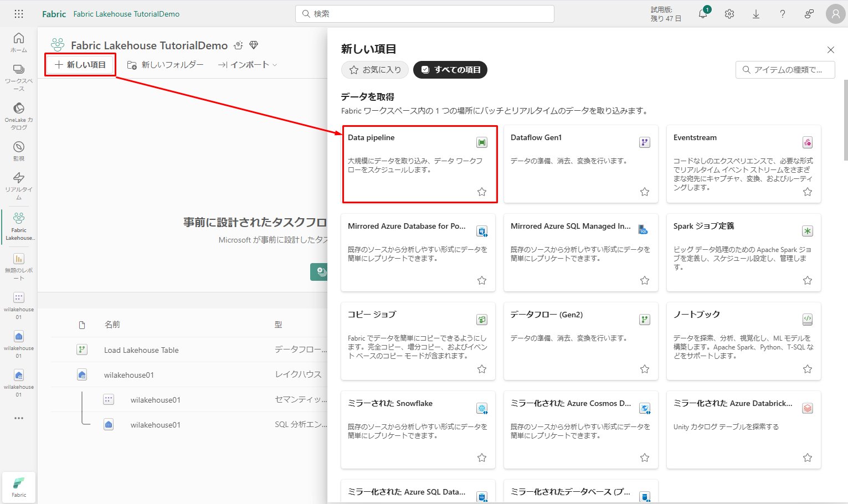Viewport: 848px width, 504px height.
Task: Open the app launcher waffle icon
Action: pos(19,14)
